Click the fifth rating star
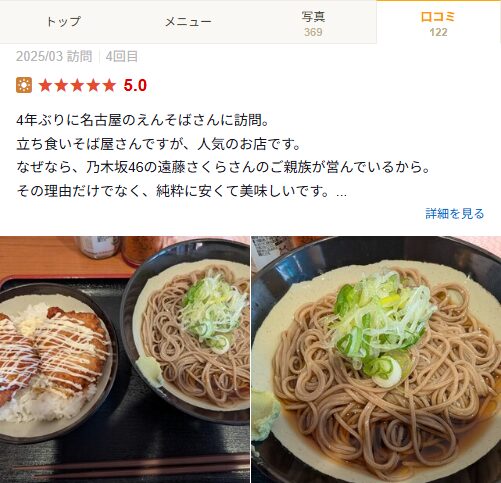Image resolution: width=501 pixels, height=483 pixels. pos(109,85)
